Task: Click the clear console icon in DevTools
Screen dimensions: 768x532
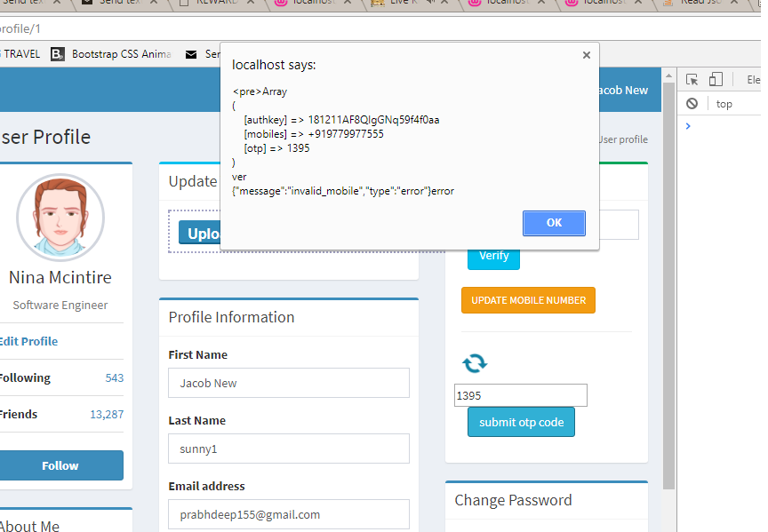Action: tap(692, 104)
